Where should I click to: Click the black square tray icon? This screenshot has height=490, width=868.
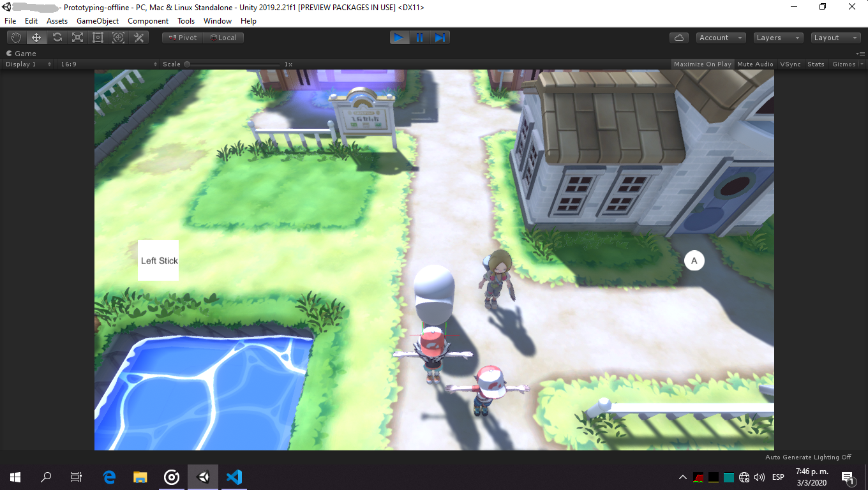click(x=714, y=477)
